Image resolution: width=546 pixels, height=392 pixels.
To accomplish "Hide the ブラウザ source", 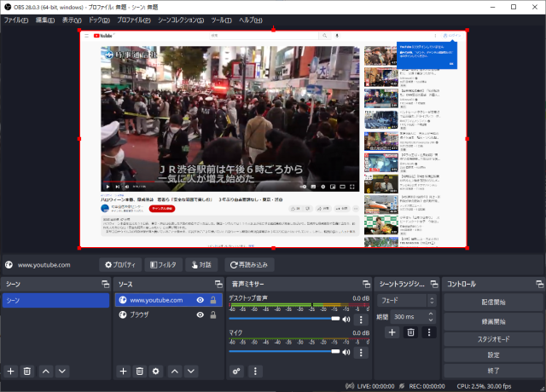I will pos(200,314).
